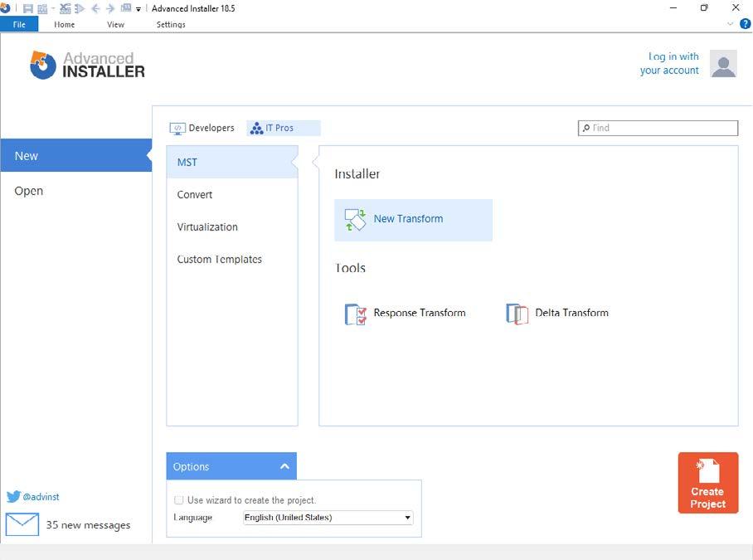Select Open in the left sidebar
The width and height of the screenshot is (753, 560).
(x=29, y=191)
